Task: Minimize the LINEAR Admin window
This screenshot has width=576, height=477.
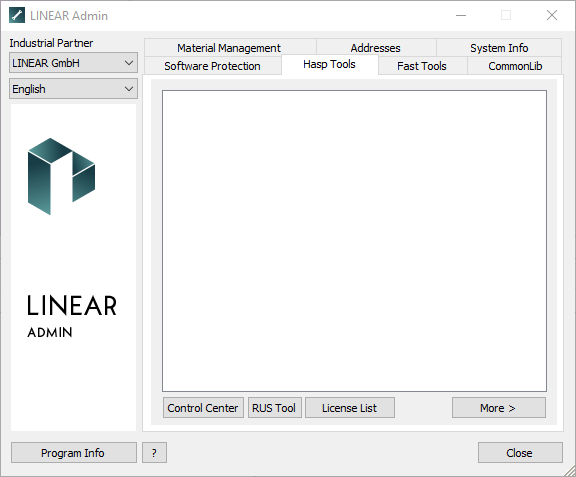Action: click(x=461, y=15)
